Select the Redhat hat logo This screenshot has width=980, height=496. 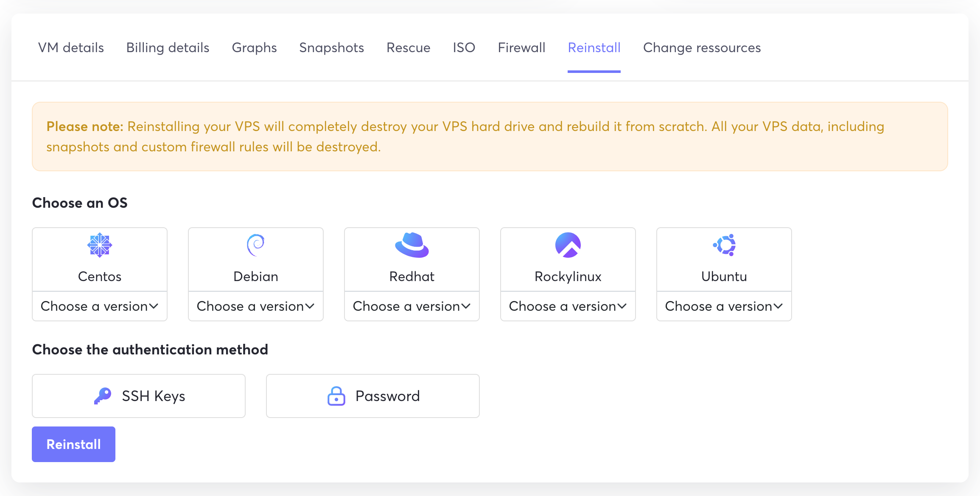pyautogui.click(x=412, y=245)
